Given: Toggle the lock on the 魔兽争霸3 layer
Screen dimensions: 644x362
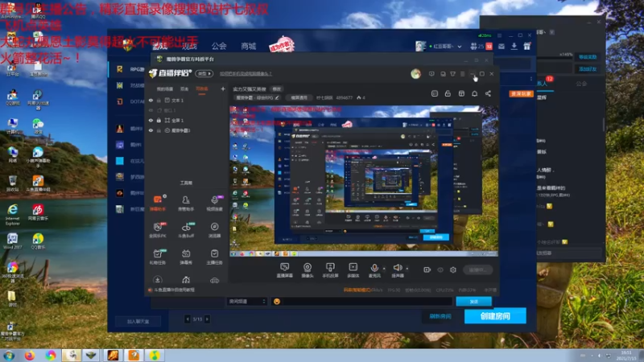Looking at the screenshot, I should coord(159,130).
